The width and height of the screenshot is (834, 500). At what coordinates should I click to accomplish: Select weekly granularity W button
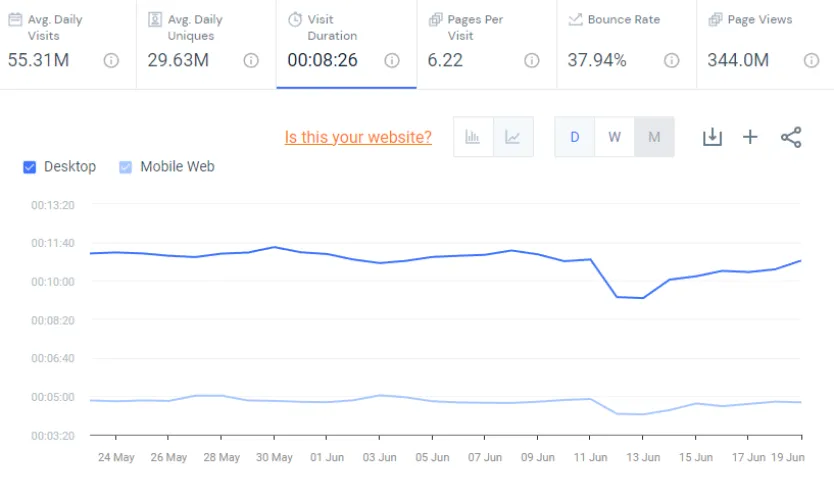614,137
